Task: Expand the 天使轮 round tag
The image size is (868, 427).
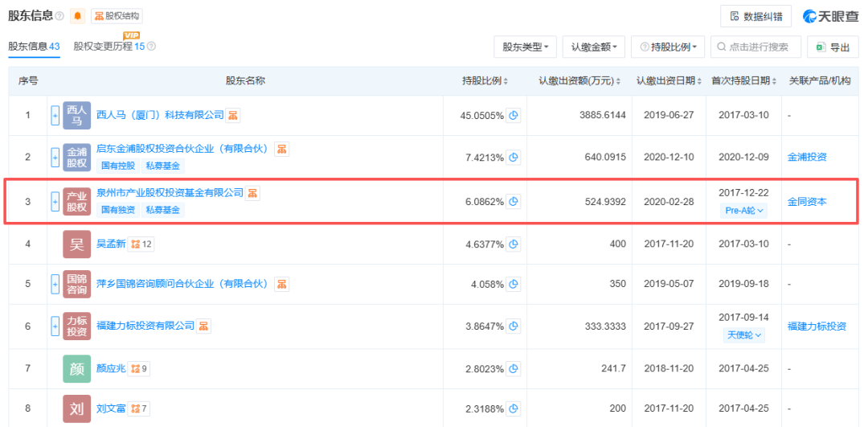Action: (x=743, y=335)
